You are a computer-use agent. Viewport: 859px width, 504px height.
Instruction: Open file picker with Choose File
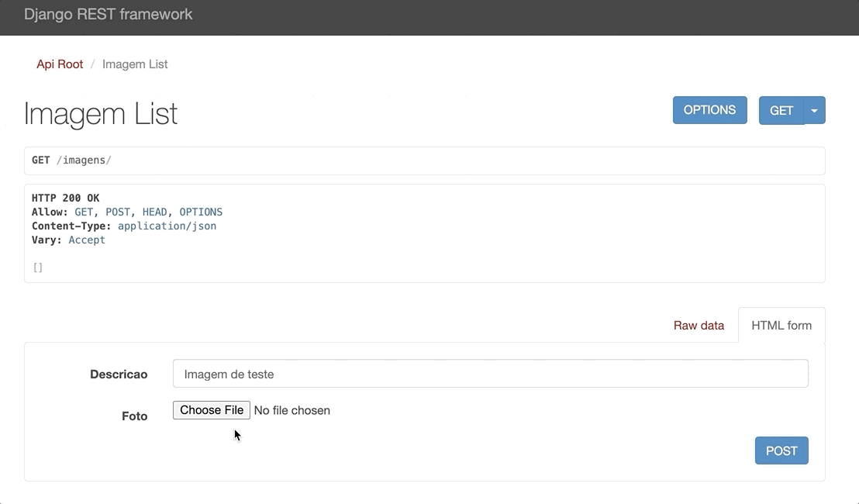click(x=212, y=410)
